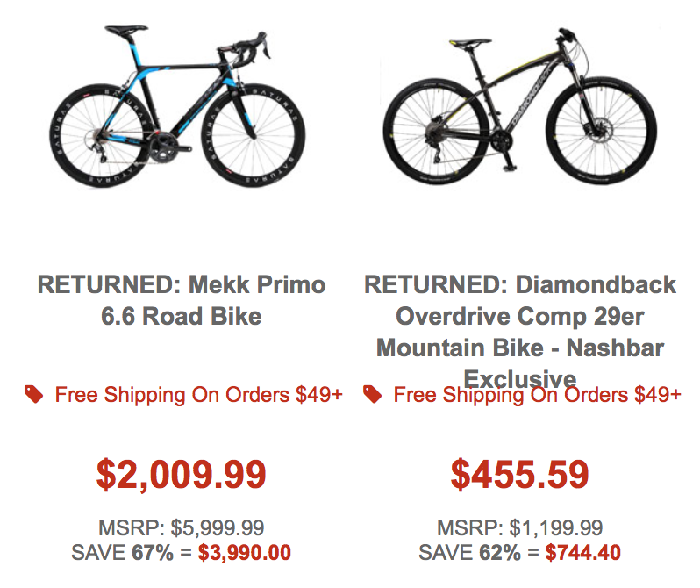Select free shipping text for Diamondback bike
700x588 pixels.
537,395
